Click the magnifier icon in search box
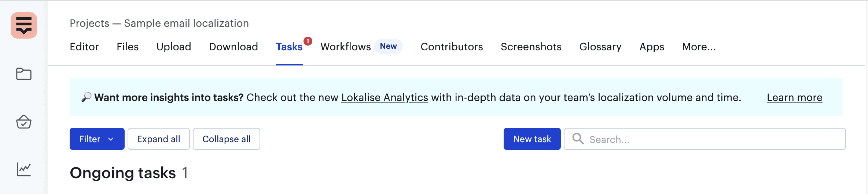Screen dimensions: 868x194 (578, 139)
